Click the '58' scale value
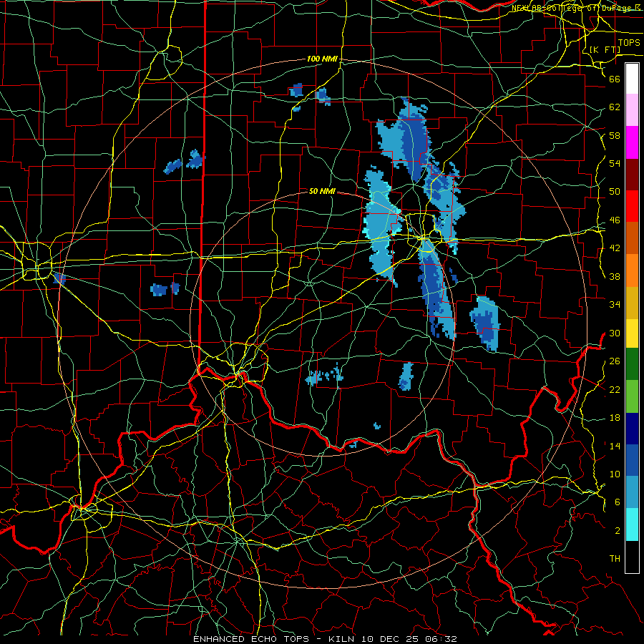 point(615,135)
